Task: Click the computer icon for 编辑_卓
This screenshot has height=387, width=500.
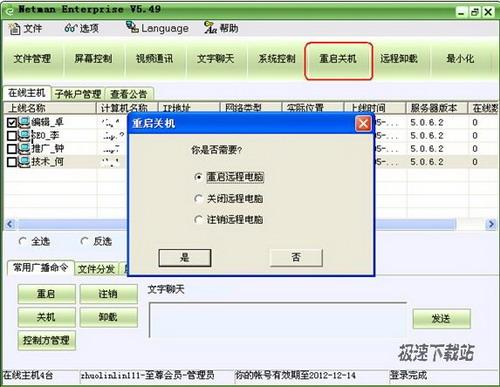Action: pos(24,122)
